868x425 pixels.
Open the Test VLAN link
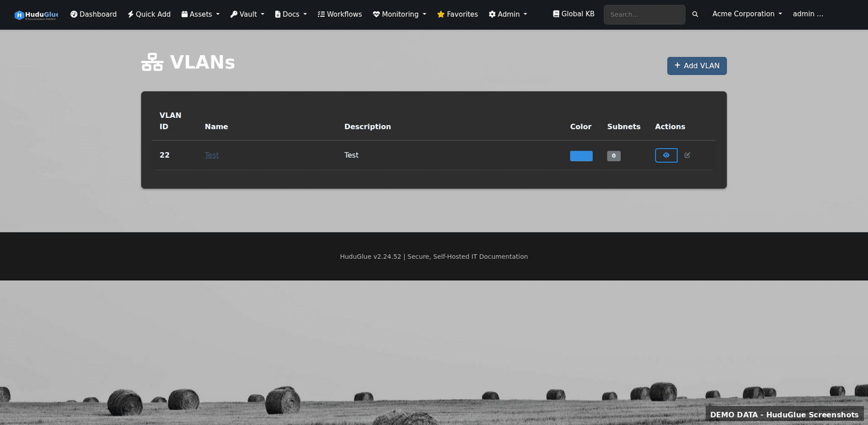(x=212, y=155)
